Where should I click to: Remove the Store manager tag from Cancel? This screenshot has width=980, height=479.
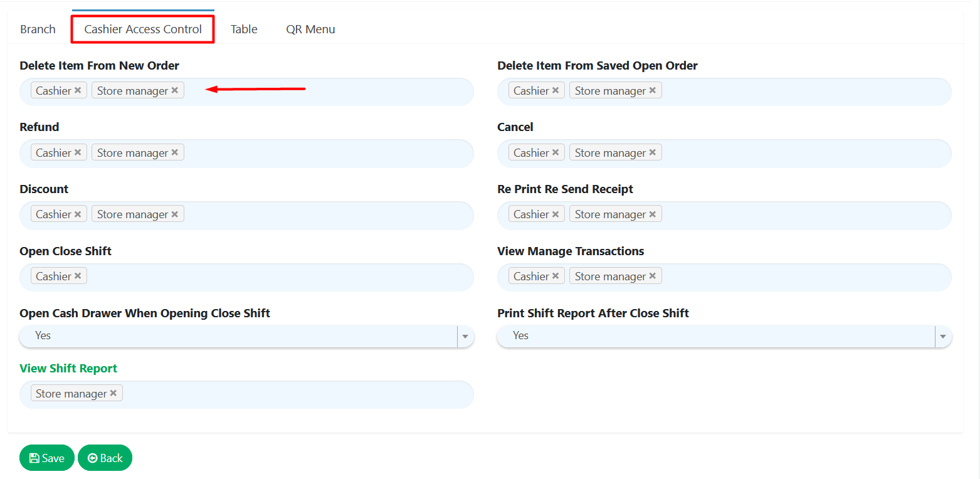pos(652,152)
